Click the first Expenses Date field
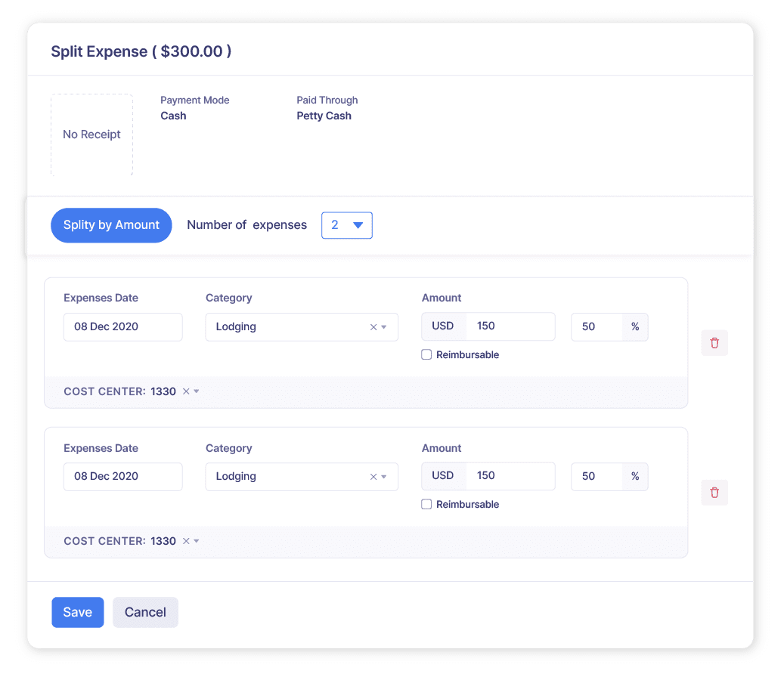The image size is (784, 674). (x=122, y=326)
